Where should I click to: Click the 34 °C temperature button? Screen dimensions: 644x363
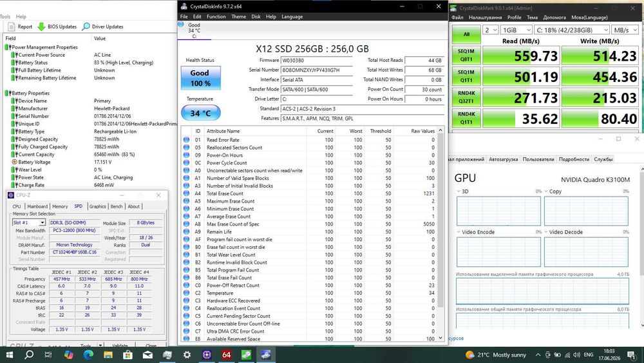pyautogui.click(x=200, y=113)
